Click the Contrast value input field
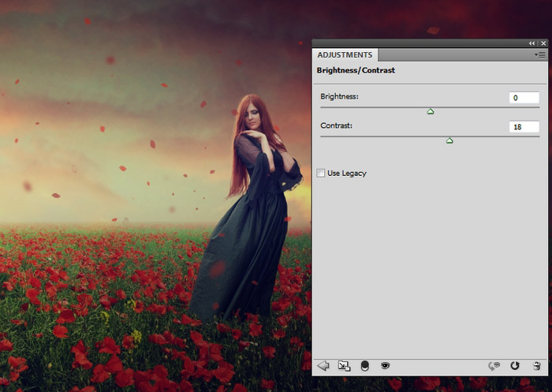The width and height of the screenshot is (552, 392). 524,126
